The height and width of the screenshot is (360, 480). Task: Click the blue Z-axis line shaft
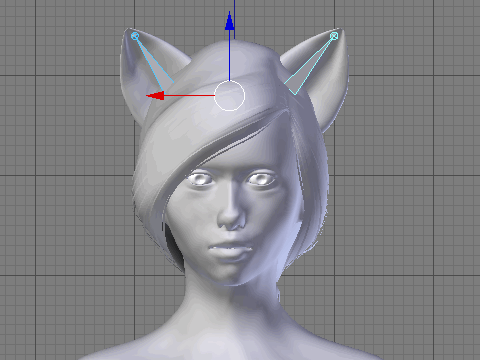[x=229, y=56]
